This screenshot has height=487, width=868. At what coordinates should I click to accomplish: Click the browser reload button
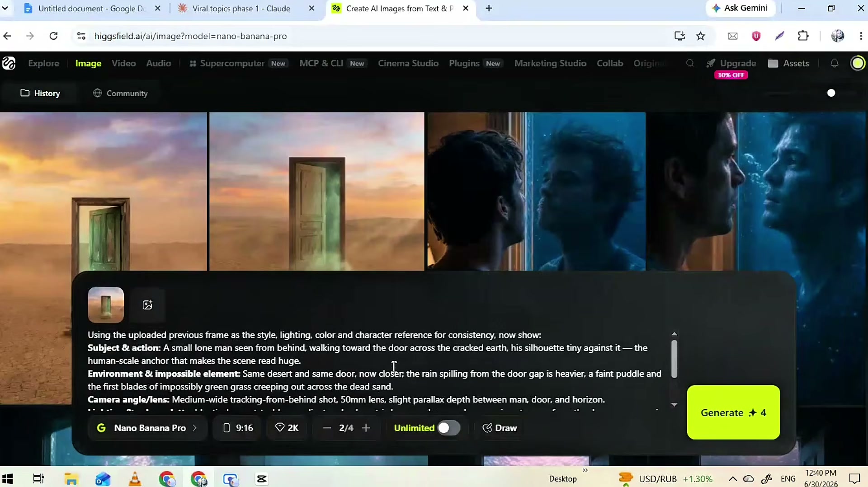(x=53, y=36)
